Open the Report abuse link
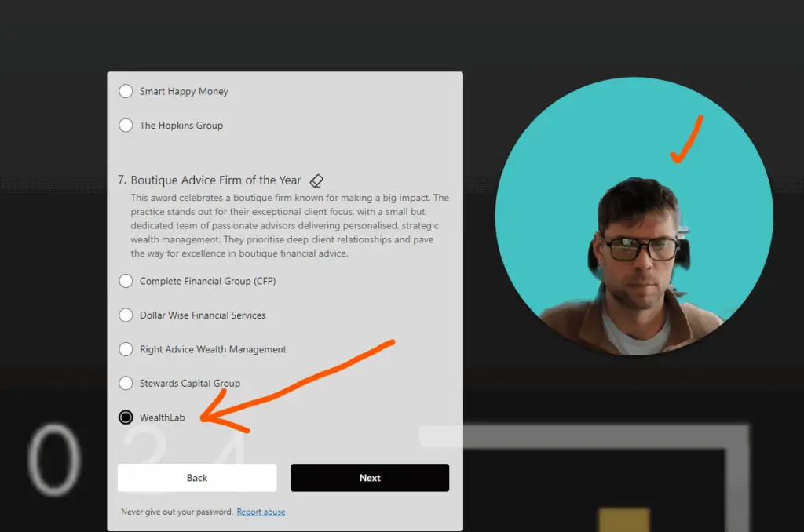This screenshot has width=804, height=532. point(261,512)
